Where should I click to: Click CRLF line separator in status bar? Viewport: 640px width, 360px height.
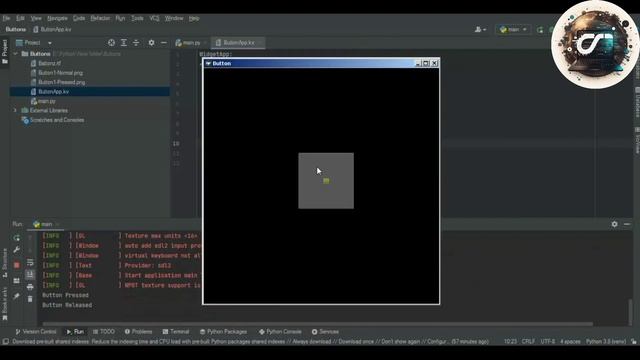[x=528, y=341]
